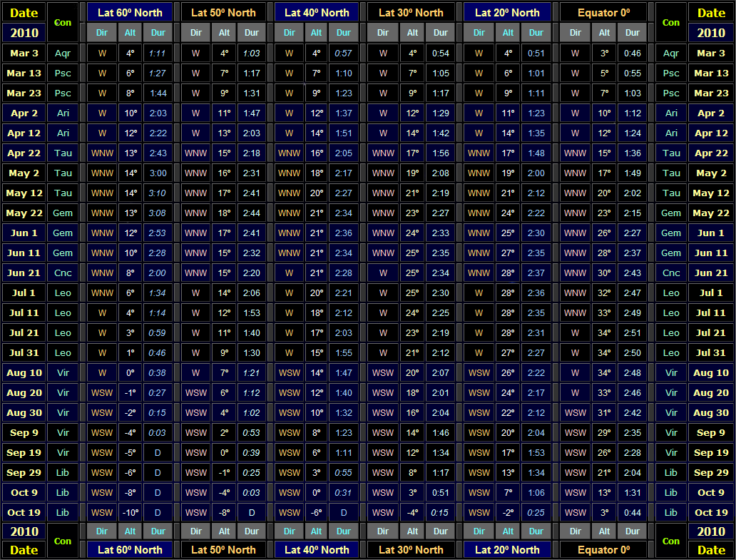Click the bottom 'Lat 40° North' header
The width and height of the screenshot is (736, 560).
pos(317,549)
